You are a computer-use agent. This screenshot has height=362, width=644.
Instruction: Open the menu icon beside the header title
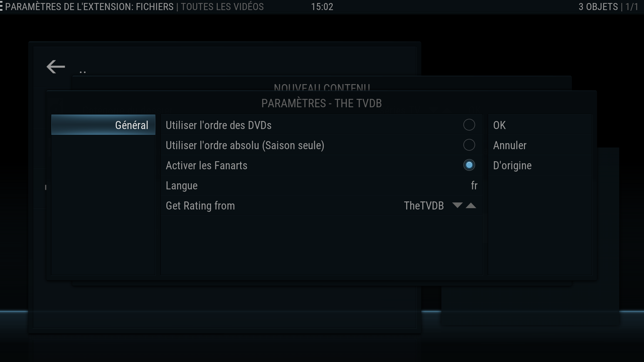1,7
